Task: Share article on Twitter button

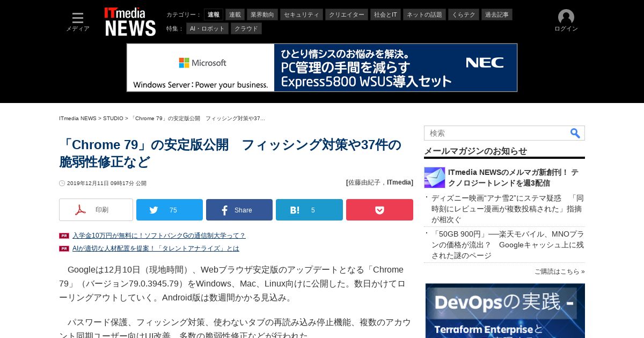Action: (170, 210)
